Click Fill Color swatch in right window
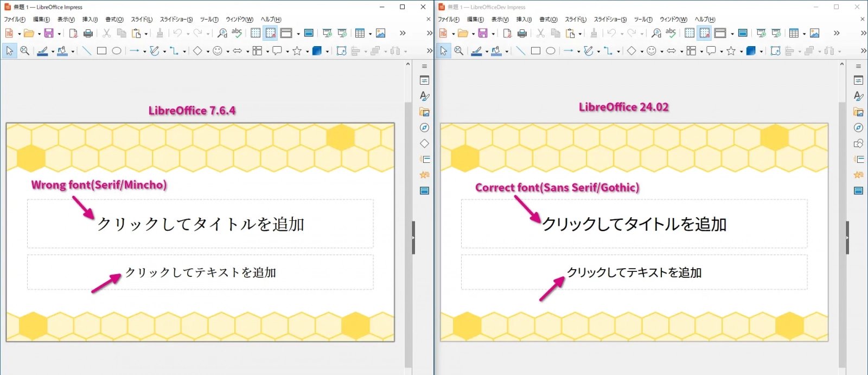The height and width of the screenshot is (375, 868). pyautogui.click(x=496, y=51)
